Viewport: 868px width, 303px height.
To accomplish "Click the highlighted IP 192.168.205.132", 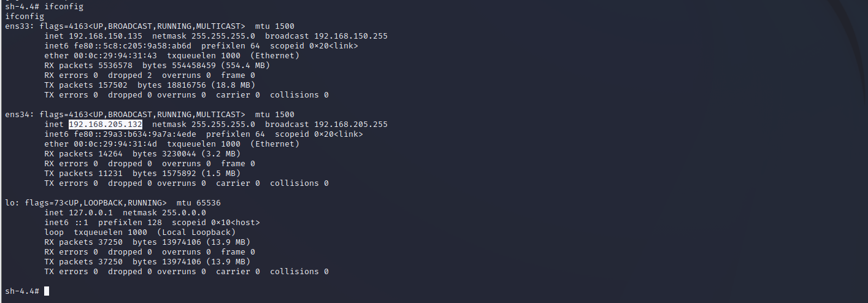I will (106, 125).
